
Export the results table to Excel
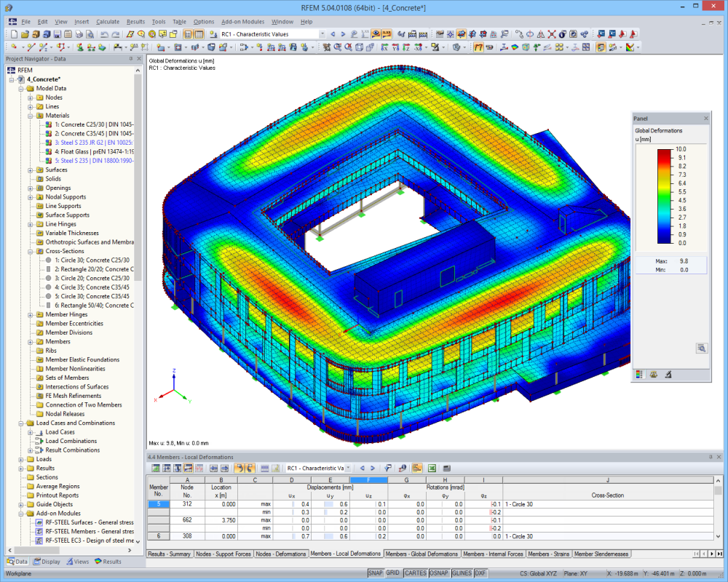(x=432, y=469)
